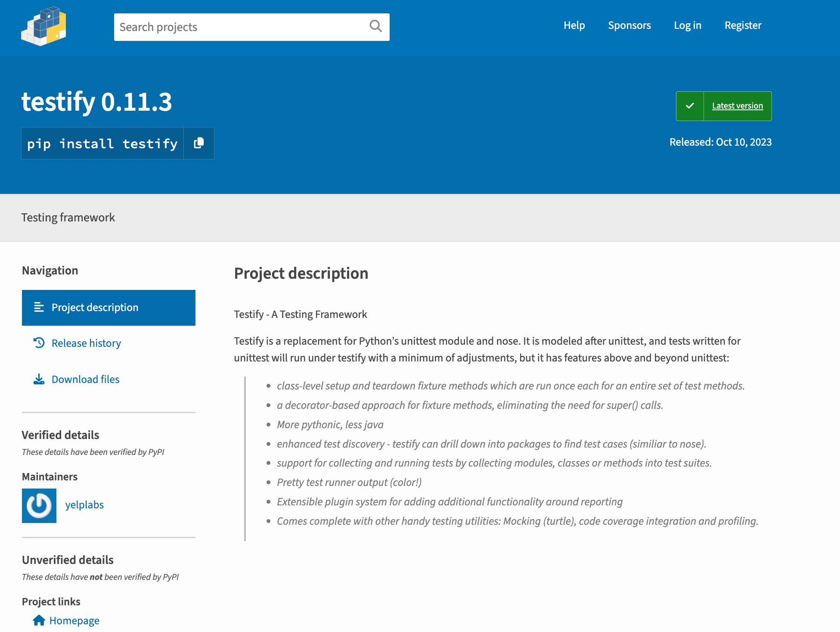Click the Homepage house icon
840x632 pixels.
[39, 620]
